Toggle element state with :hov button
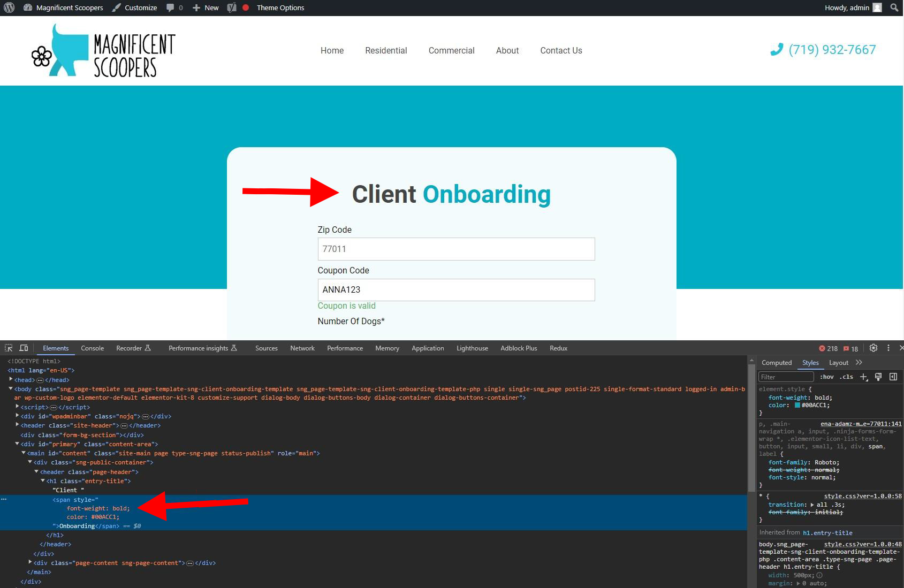Screen dimensions: 904x588 827,377
